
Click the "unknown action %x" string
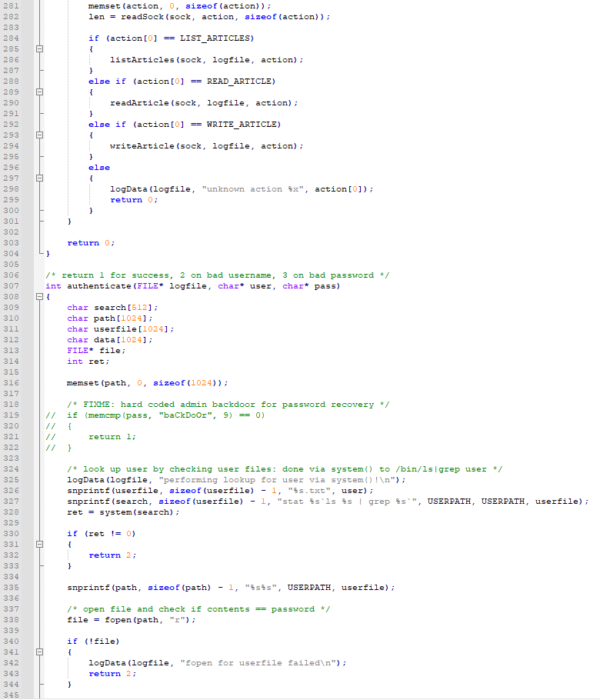[x=255, y=189]
